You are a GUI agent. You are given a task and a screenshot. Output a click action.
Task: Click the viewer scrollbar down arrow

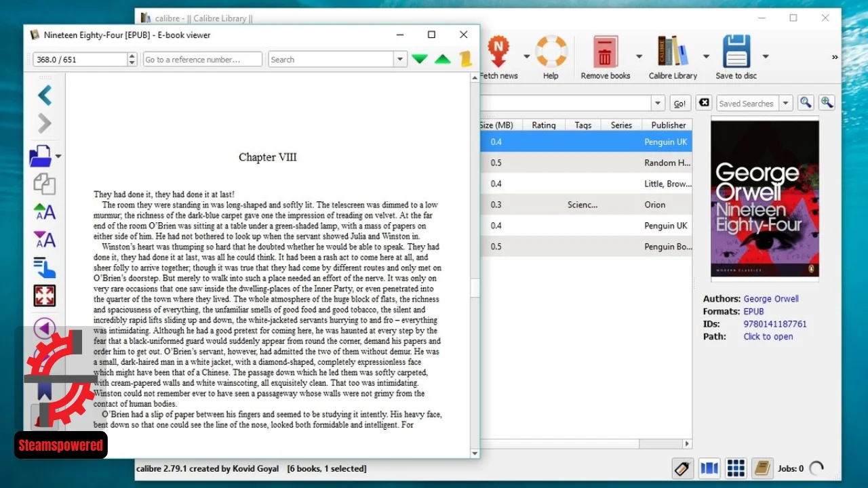click(475, 453)
